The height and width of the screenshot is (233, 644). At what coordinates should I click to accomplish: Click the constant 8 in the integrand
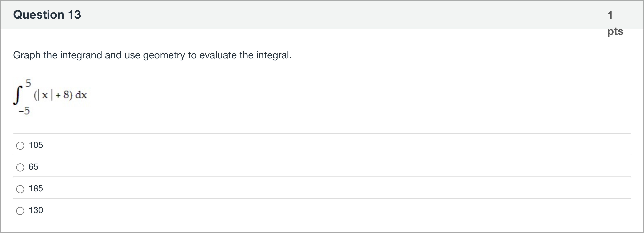[66, 95]
